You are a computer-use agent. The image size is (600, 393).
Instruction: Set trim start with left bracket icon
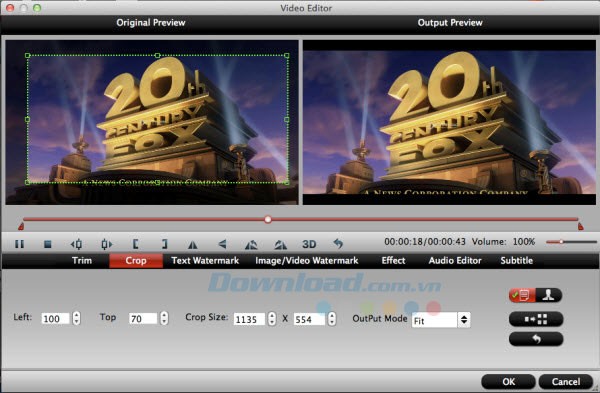tap(135, 244)
